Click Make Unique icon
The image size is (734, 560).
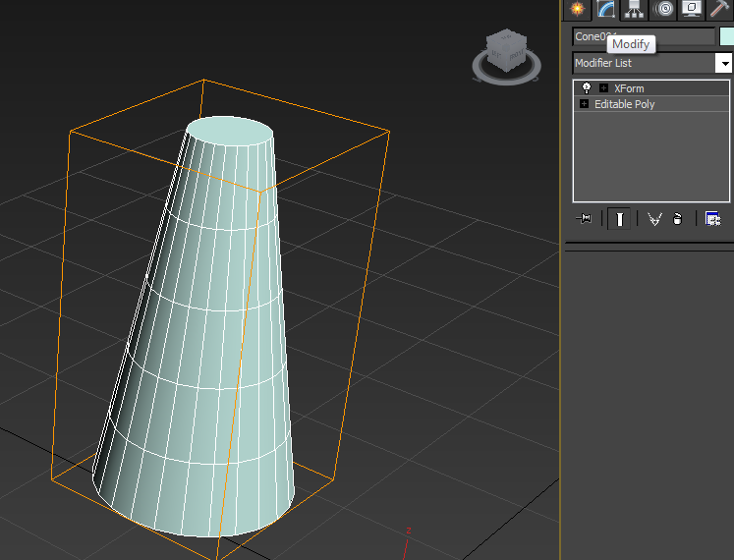654,219
